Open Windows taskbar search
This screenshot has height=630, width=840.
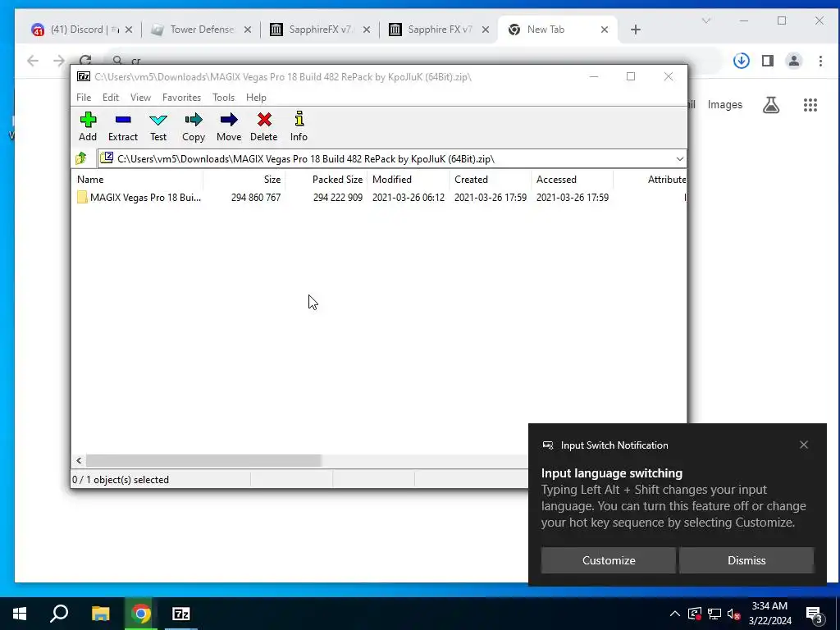[59, 614]
